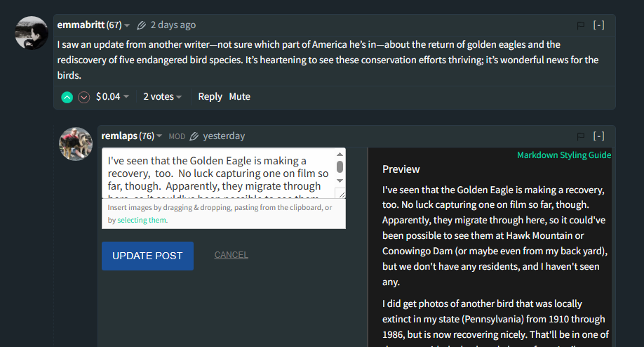Reply to emmabritt's comment

[x=210, y=97]
